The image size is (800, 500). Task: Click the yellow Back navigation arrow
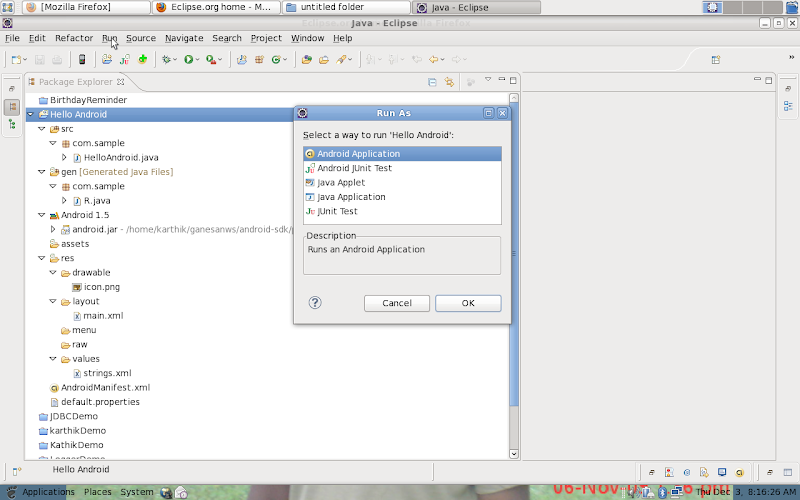pos(433,60)
